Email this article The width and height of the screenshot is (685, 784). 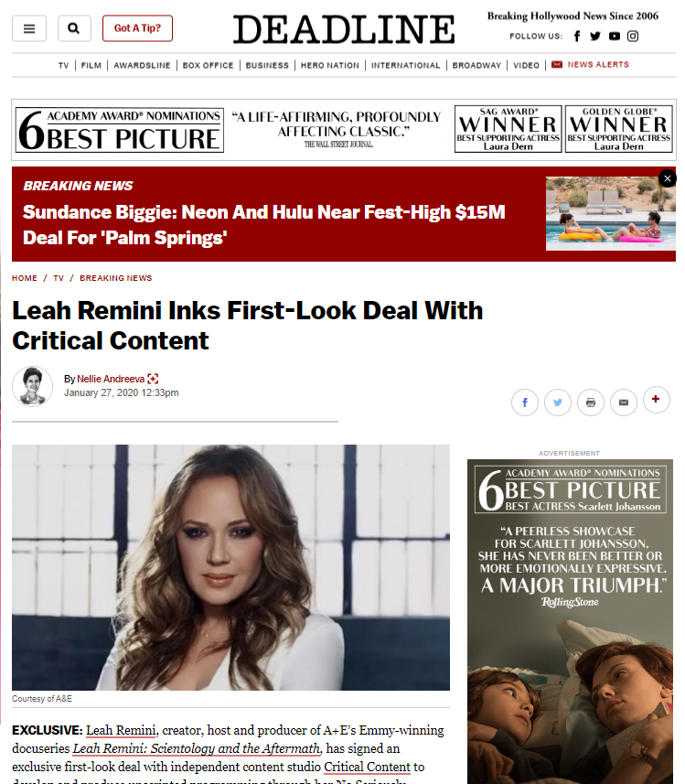624,402
